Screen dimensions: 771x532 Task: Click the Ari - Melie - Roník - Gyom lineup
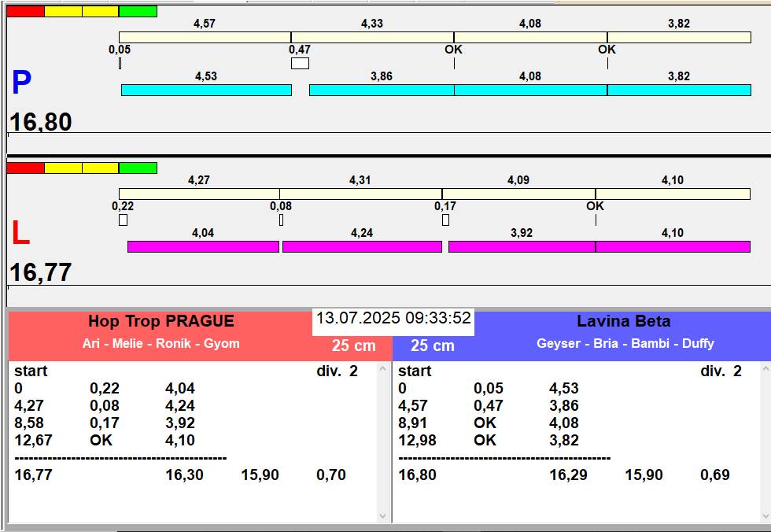161,343
